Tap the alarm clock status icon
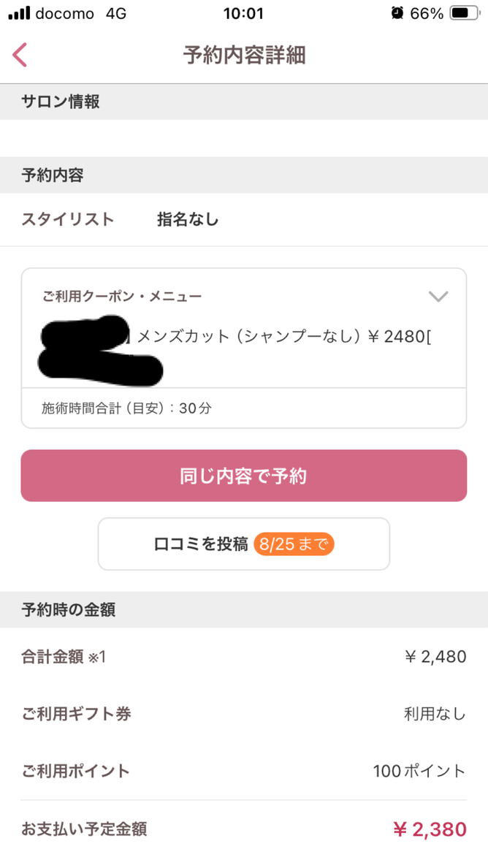The height and width of the screenshot is (868, 488). point(397,12)
